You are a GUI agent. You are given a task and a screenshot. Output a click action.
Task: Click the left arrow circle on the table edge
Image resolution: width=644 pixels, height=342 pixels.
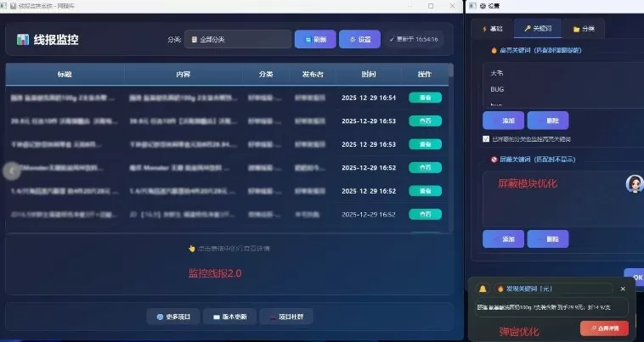12,171
